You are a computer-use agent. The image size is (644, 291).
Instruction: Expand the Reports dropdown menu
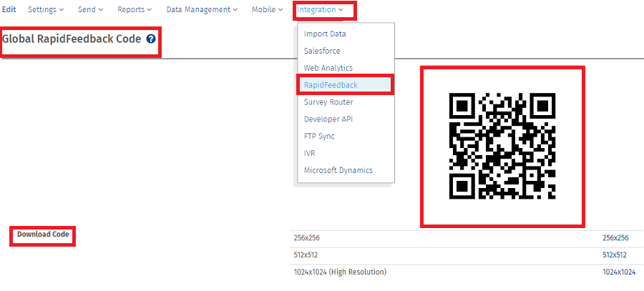135,9
